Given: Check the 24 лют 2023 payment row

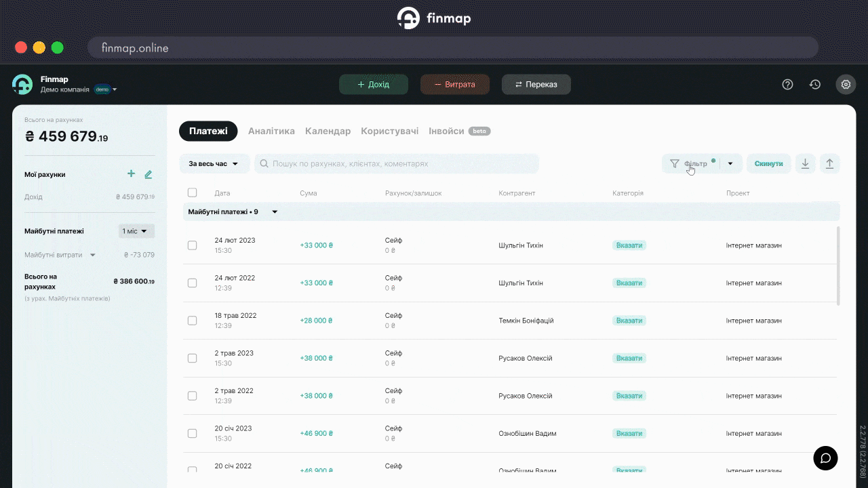Looking at the screenshot, I should point(192,245).
